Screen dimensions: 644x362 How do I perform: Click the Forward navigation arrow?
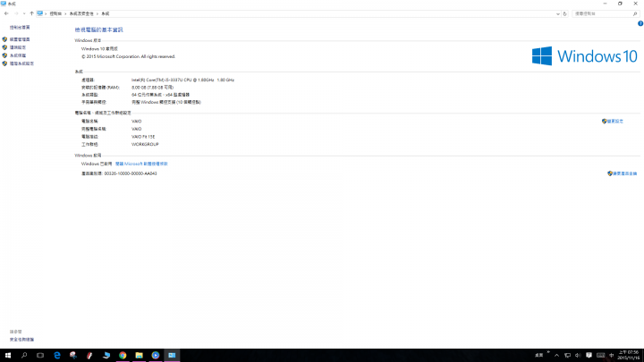click(16, 13)
